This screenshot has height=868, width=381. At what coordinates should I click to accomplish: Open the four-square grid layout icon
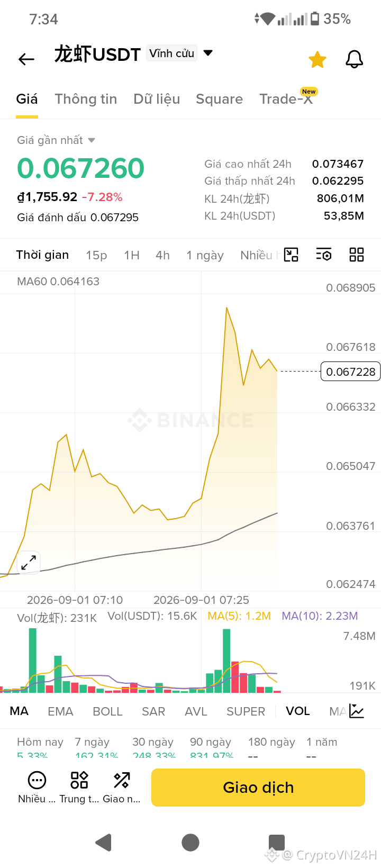click(x=357, y=255)
